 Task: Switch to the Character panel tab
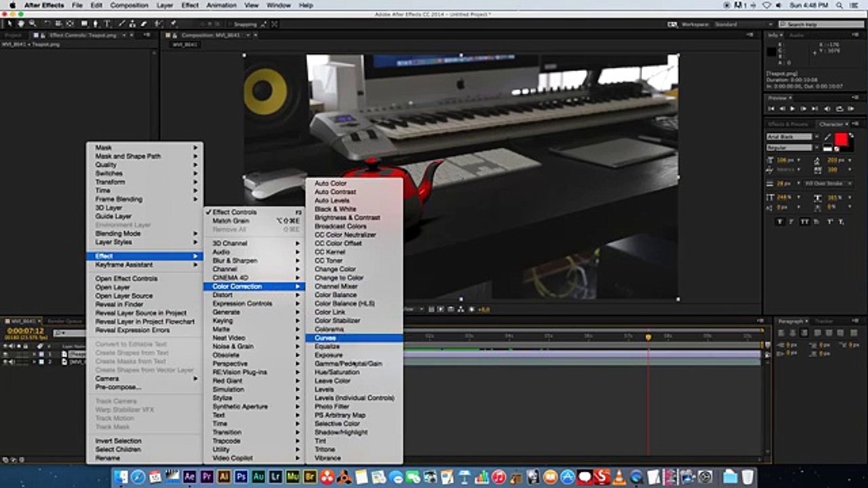[831, 124]
